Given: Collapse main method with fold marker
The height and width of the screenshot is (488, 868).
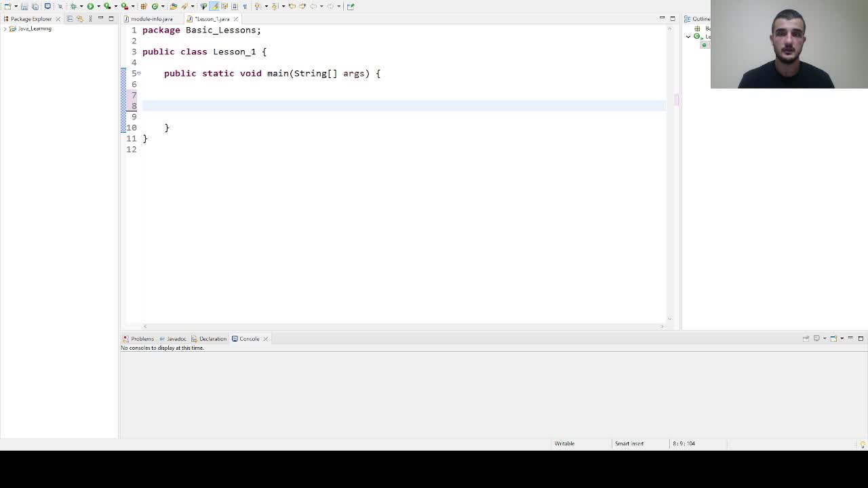Looking at the screenshot, I should (x=139, y=73).
